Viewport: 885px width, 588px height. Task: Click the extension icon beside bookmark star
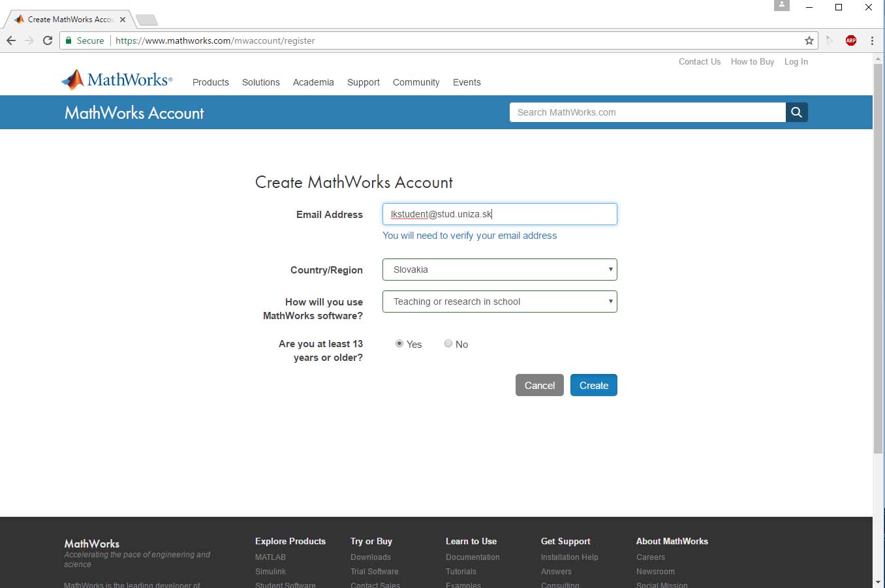coord(830,40)
